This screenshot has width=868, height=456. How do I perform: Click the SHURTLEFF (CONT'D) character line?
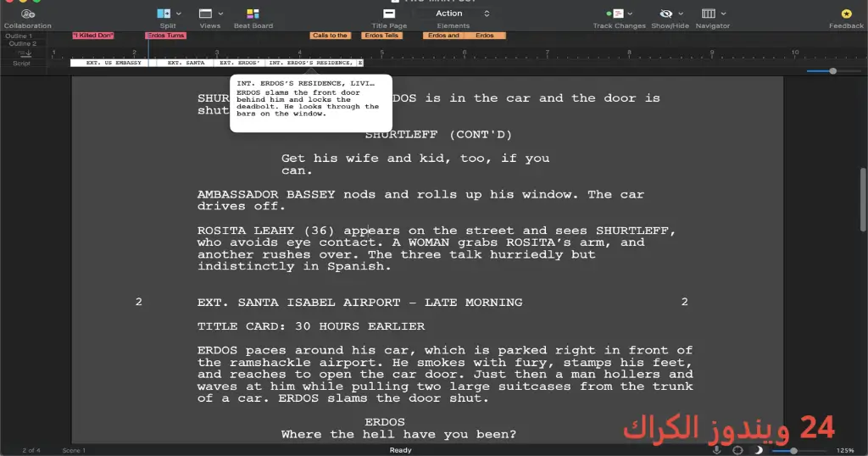point(438,135)
